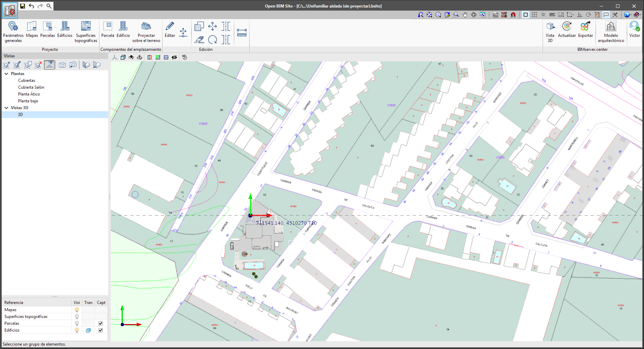
Task: Toggle Mapas visibility light bulb
Action: [x=77, y=310]
